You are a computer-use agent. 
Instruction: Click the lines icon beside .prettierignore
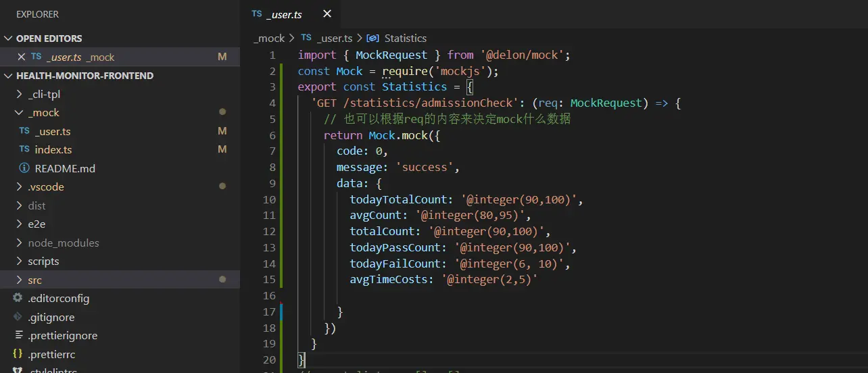point(18,336)
